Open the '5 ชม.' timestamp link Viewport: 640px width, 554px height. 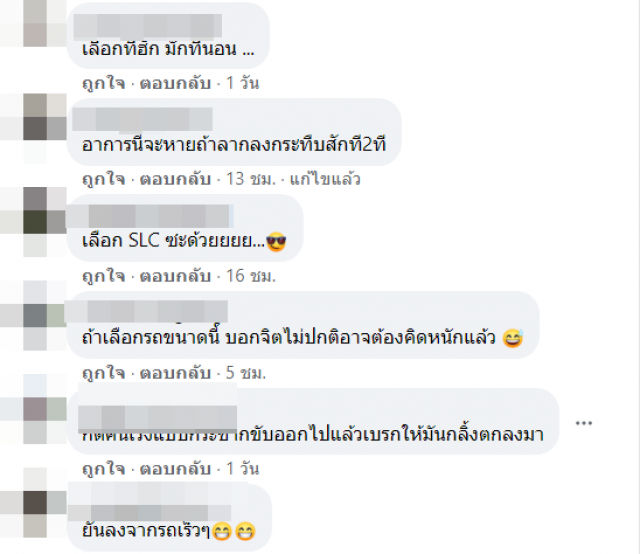click(246, 373)
